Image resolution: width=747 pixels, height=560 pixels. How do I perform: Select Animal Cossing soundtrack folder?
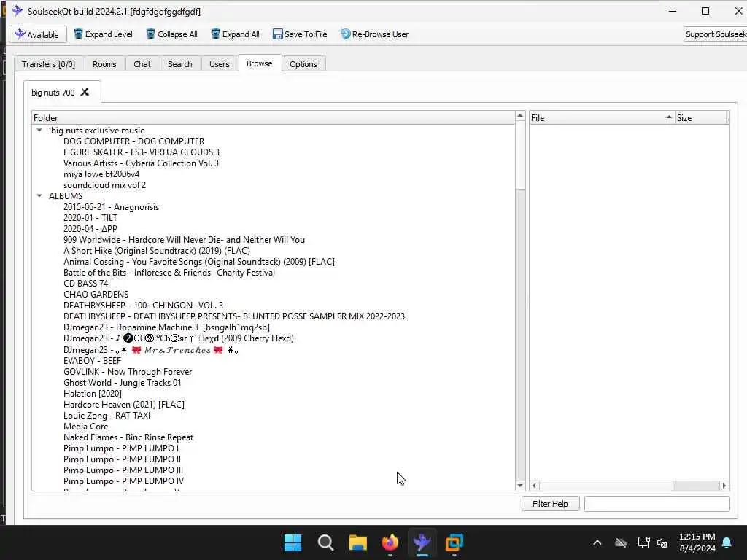[199, 262]
